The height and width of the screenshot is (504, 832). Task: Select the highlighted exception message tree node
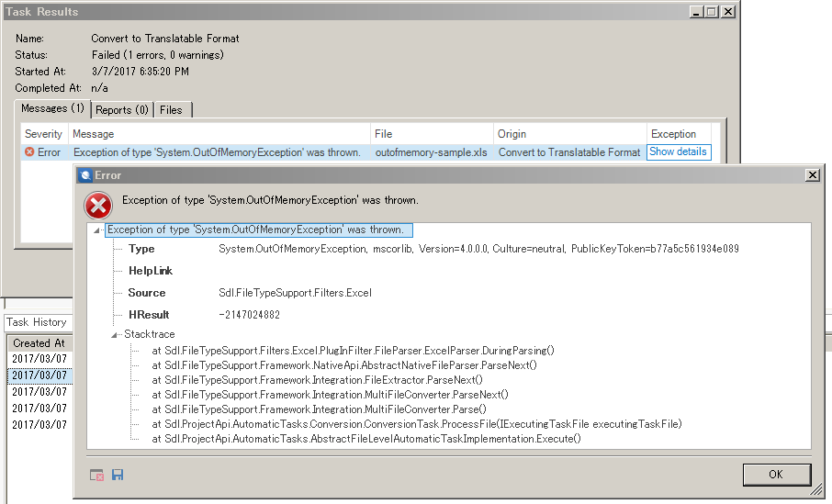coord(259,230)
